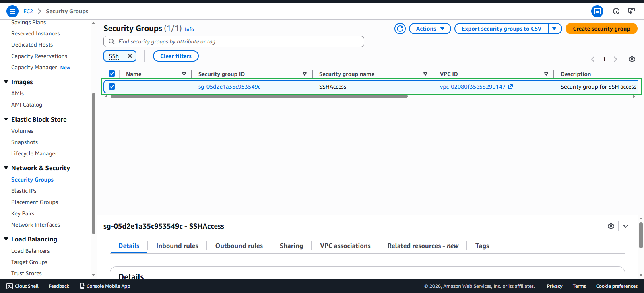Open security group sg-05d2e1a35c953549c link
The width and height of the screenshot is (644, 293).
[229, 87]
